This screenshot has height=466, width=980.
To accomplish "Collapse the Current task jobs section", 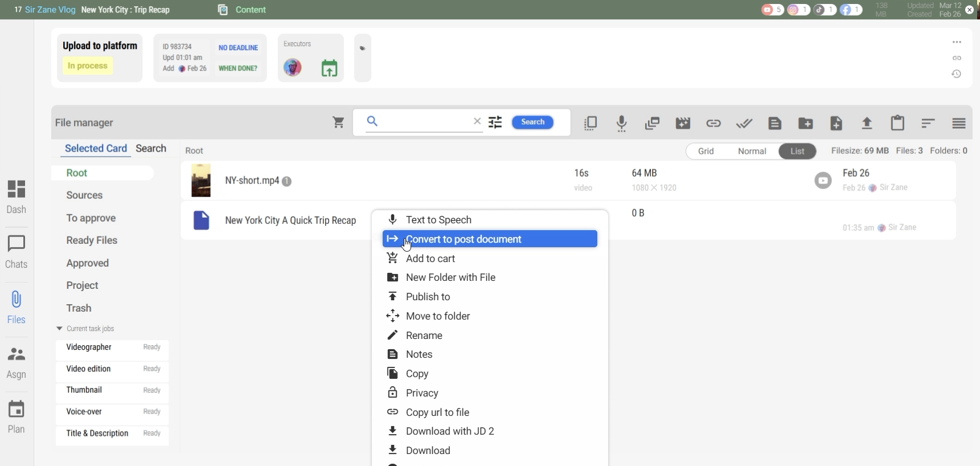I will click(59, 329).
